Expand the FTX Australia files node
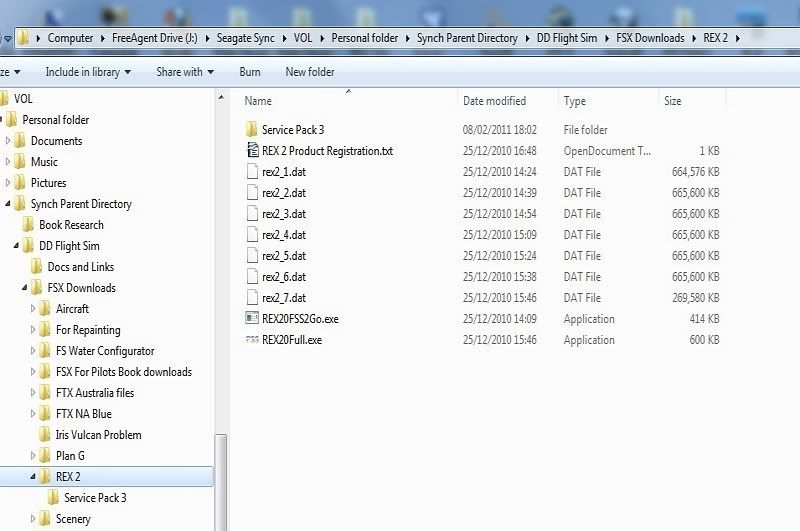800x531 pixels. tap(33, 392)
